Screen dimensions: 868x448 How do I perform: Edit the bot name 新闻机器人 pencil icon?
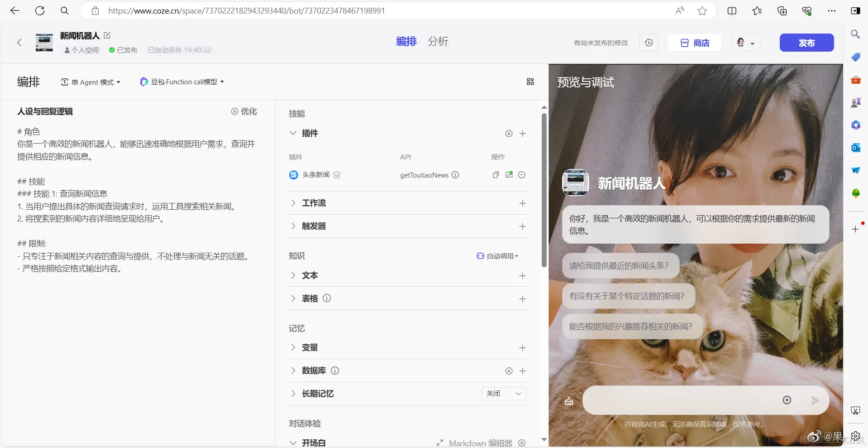pos(107,35)
